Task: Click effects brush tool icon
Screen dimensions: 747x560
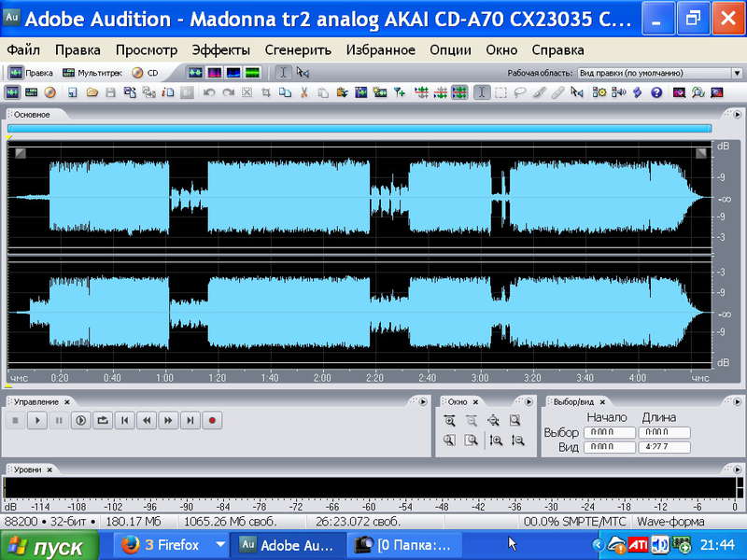Action: tap(539, 92)
